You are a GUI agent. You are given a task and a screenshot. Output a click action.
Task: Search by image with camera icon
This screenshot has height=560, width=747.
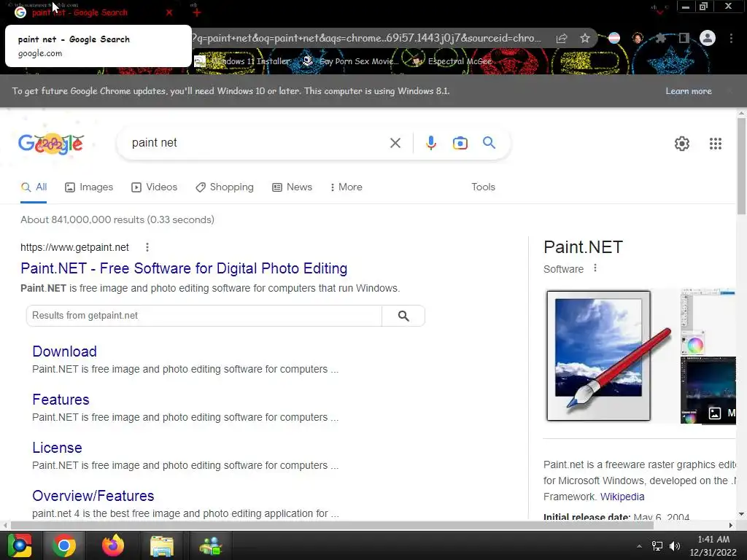coord(460,143)
